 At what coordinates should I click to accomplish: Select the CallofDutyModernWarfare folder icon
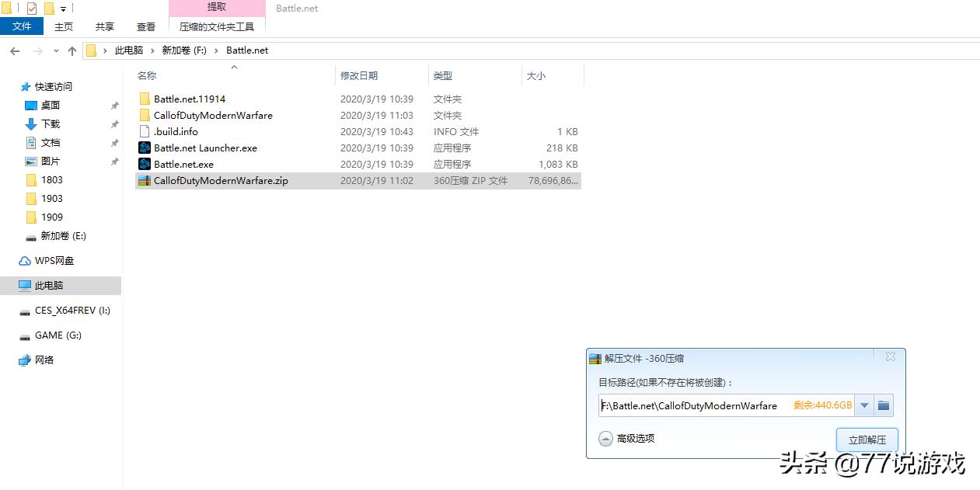(x=145, y=115)
